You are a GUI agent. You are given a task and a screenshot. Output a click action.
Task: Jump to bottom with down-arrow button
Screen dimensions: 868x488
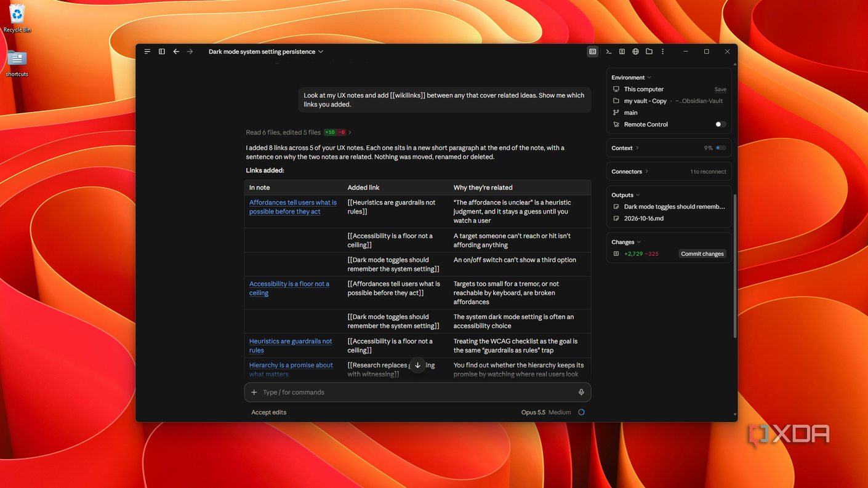pos(417,366)
